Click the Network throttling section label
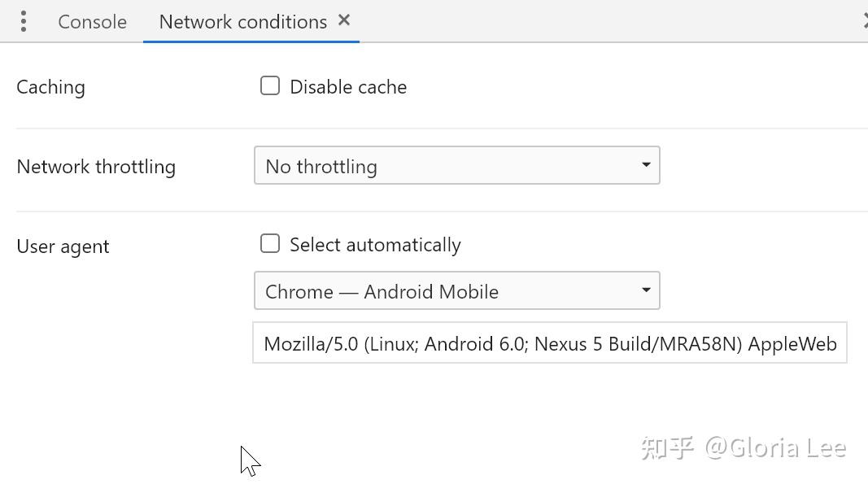 pos(96,167)
